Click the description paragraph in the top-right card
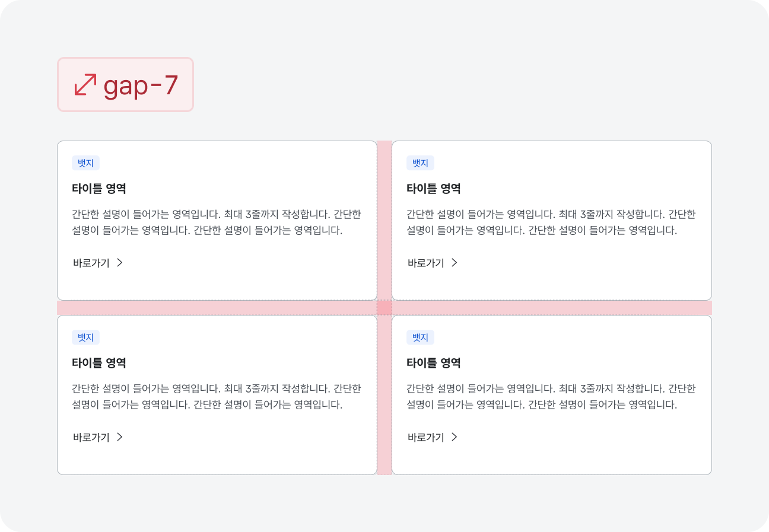The width and height of the screenshot is (769, 532). pyautogui.click(x=551, y=222)
